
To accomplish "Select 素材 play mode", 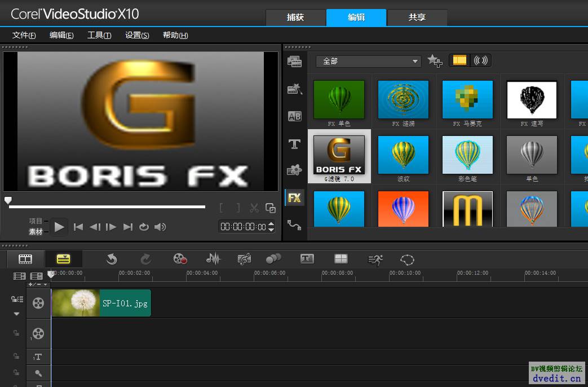I will [36, 232].
